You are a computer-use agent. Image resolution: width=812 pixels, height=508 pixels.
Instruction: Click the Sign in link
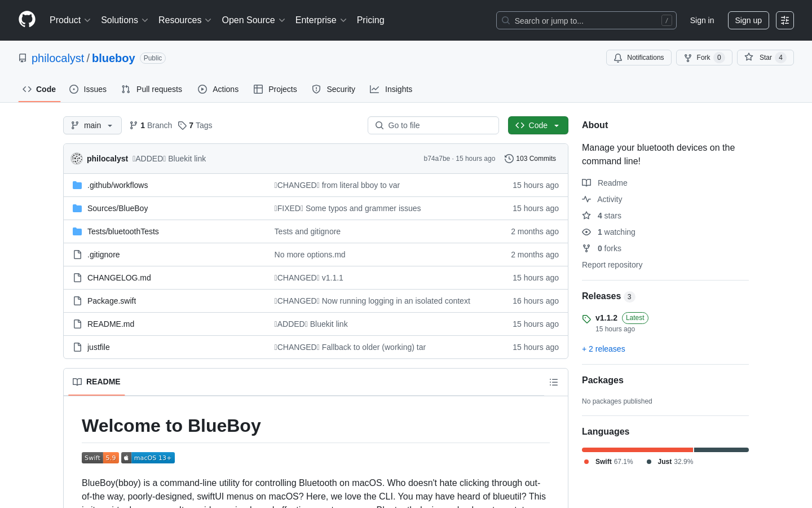click(702, 20)
